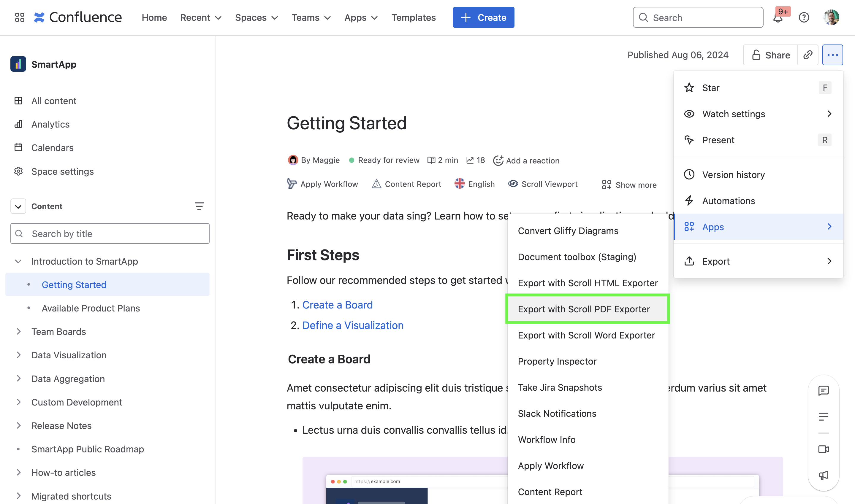This screenshot has height=504, width=855.
Task: Select Export with Scroll PDF Exporter
Action: [584, 309]
